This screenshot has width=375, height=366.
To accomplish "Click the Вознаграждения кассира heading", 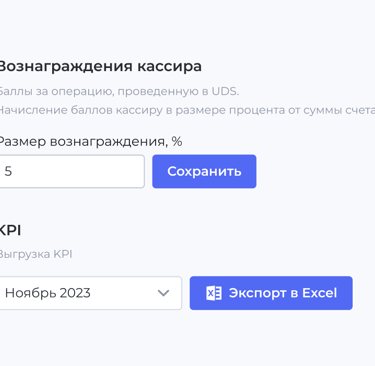I will [x=100, y=66].
